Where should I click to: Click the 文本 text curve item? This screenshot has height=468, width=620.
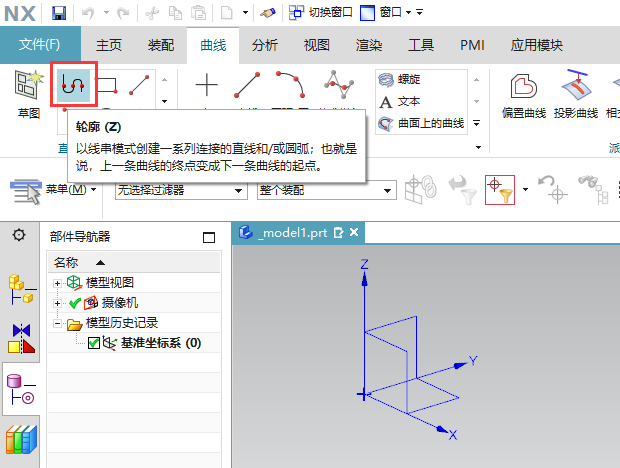click(399, 102)
